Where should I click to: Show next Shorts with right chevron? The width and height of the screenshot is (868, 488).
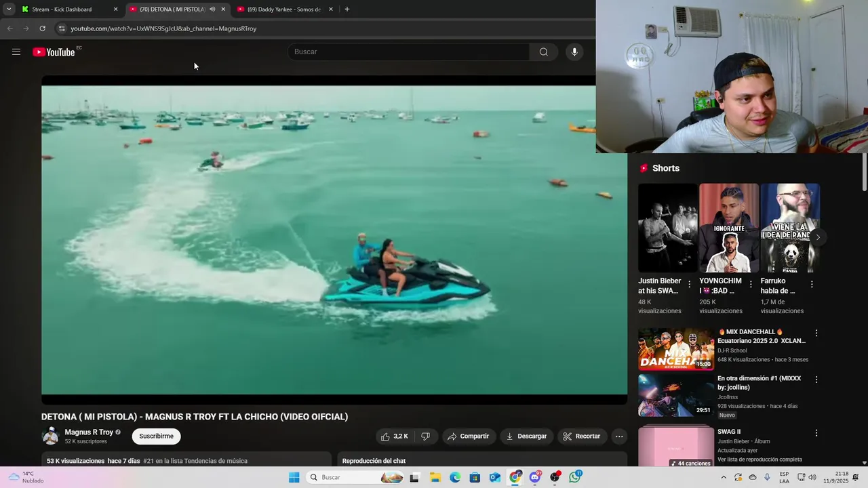818,237
